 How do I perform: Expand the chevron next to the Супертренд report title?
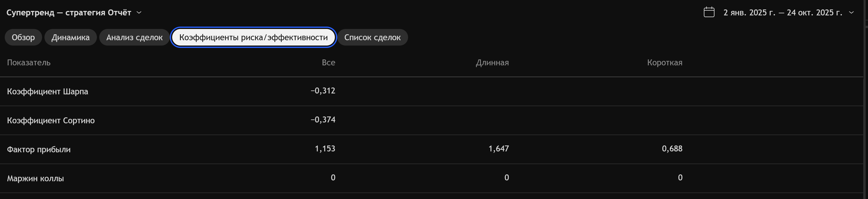[139, 12]
